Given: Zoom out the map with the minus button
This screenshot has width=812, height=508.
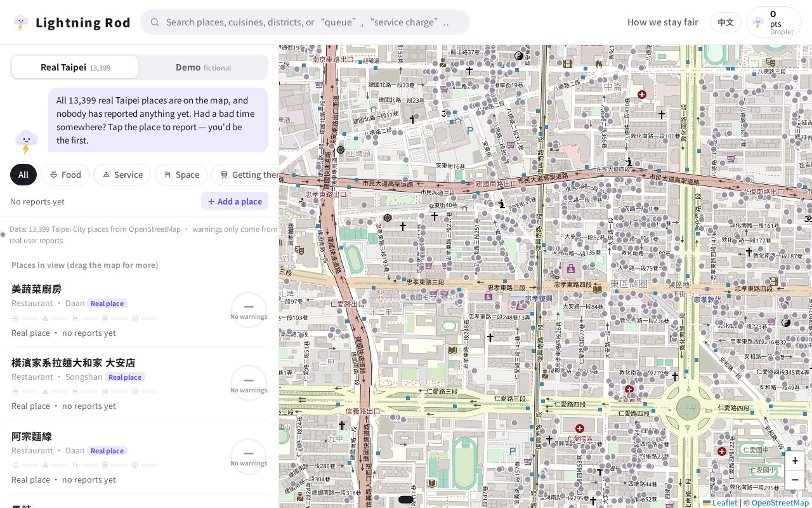Looking at the screenshot, I should [795, 479].
